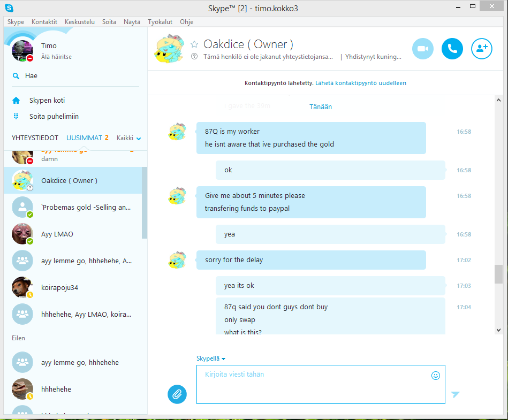Click the message 'he isnt aware that ive purchased the gold'
This screenshot has height=420, width=508.
tap(269, 144)
